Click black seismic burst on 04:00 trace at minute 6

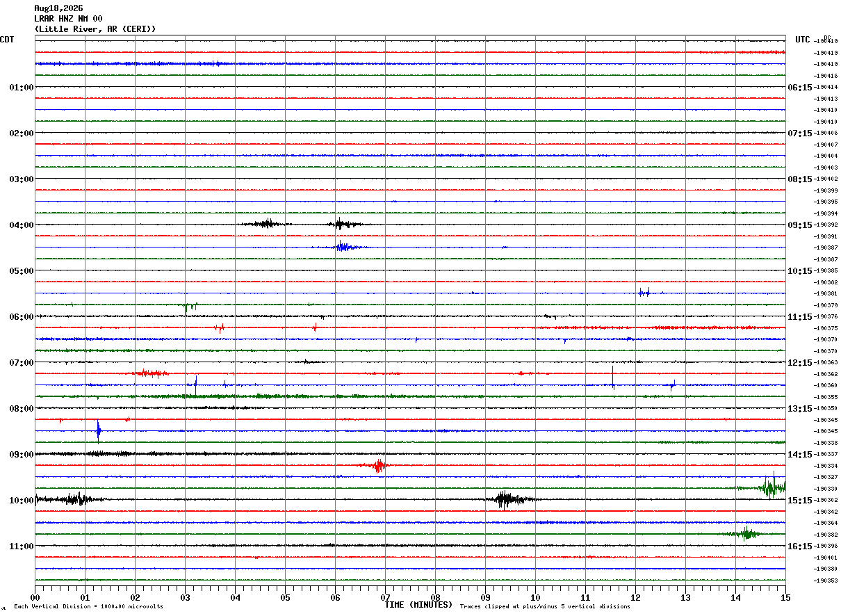tap(343, 224)
